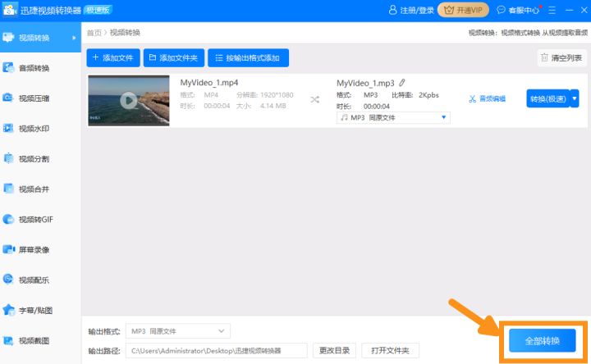Open 视频分割 in the sidebar
The width and height of the screenshot is (591, 364).
34,159
